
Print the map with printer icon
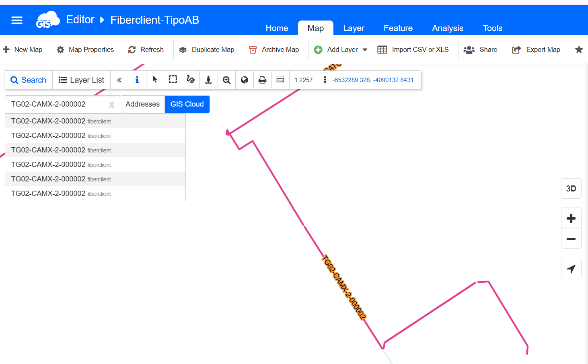coord(262,80)
